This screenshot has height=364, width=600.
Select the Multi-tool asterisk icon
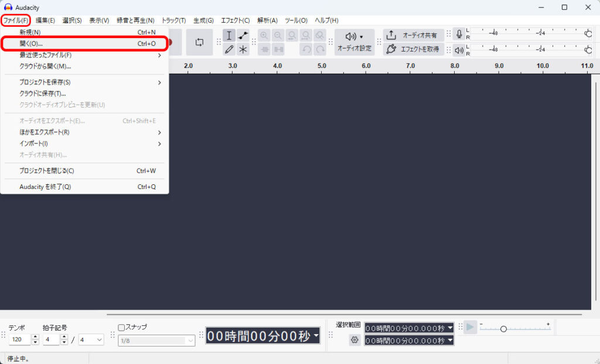click(x=243, y=49)
